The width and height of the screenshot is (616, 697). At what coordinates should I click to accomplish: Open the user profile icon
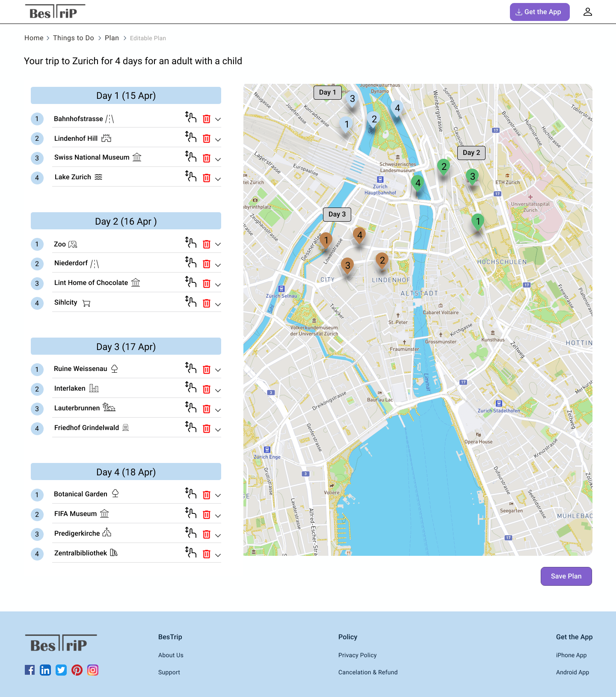tap(588, 12)
